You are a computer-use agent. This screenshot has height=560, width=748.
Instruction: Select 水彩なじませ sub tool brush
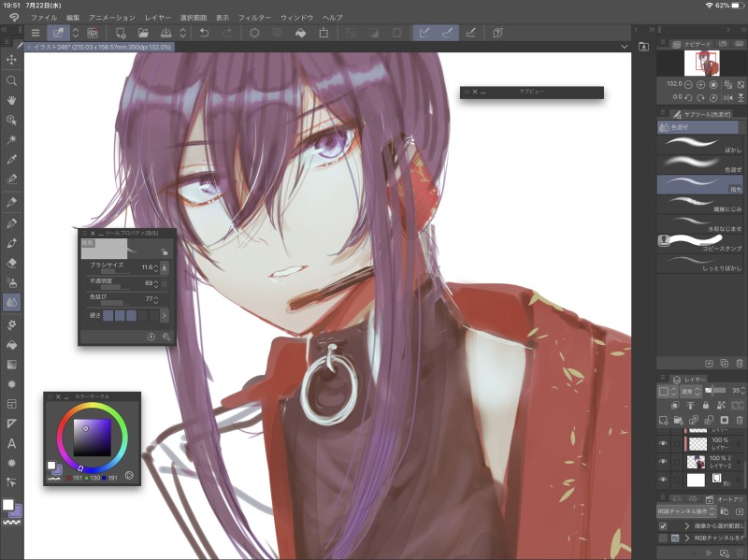[x=699, y=223]
